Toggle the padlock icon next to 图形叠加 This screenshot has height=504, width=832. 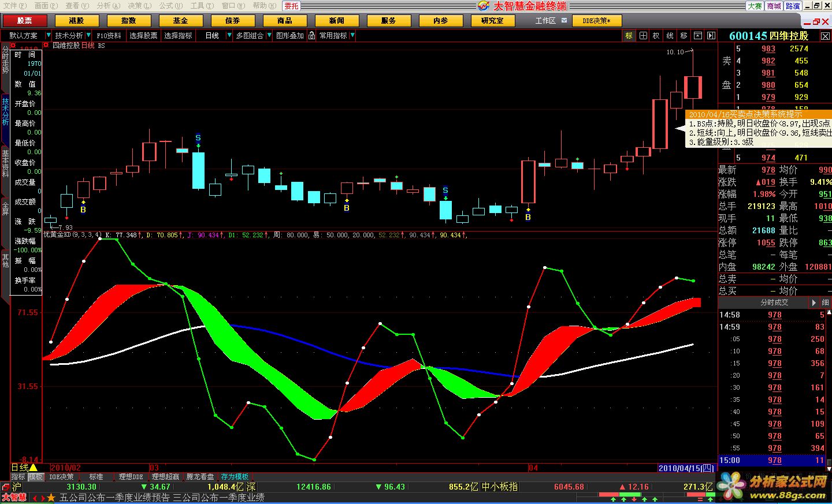pos(311,35)
